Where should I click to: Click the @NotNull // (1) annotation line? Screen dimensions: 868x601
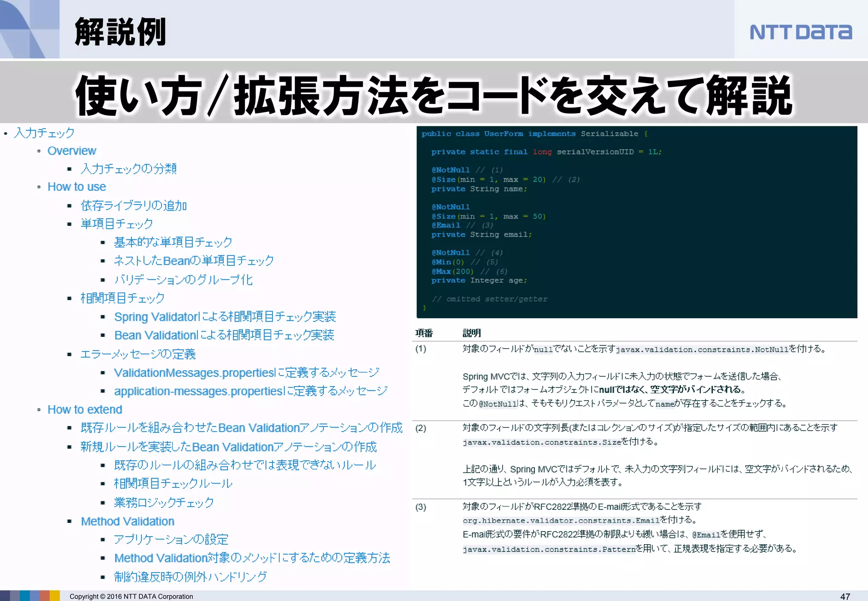(x=467, y=170)
